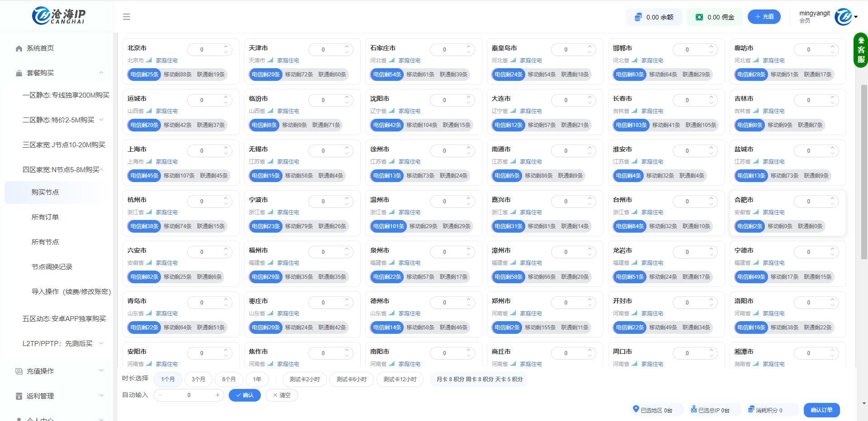Click the 自动输入 quantity input field
Viewport: 868px width, 421px height.
tap(189, 395)
